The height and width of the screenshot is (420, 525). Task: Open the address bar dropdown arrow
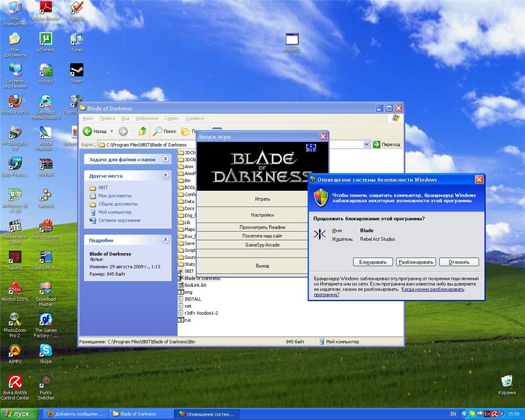pyautogui.click(x=366, y=145)
